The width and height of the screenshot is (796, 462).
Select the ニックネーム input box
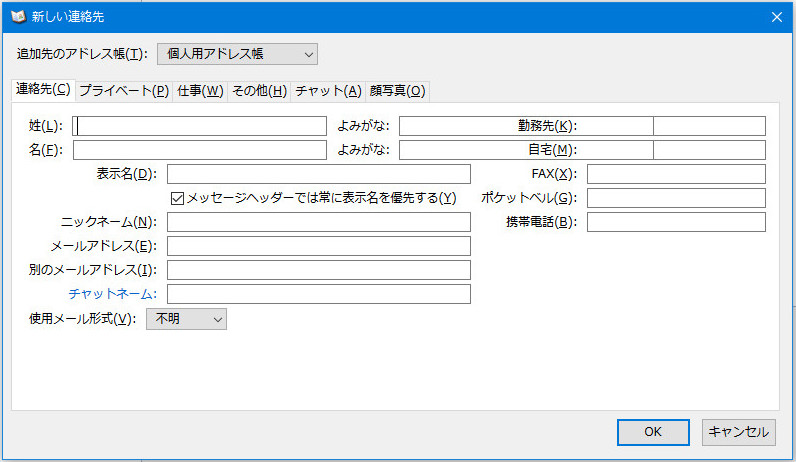318,222
